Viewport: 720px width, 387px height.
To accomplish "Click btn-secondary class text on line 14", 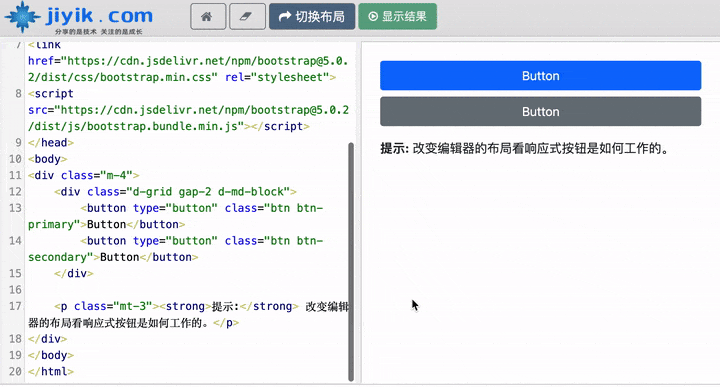I will point(175,249).
